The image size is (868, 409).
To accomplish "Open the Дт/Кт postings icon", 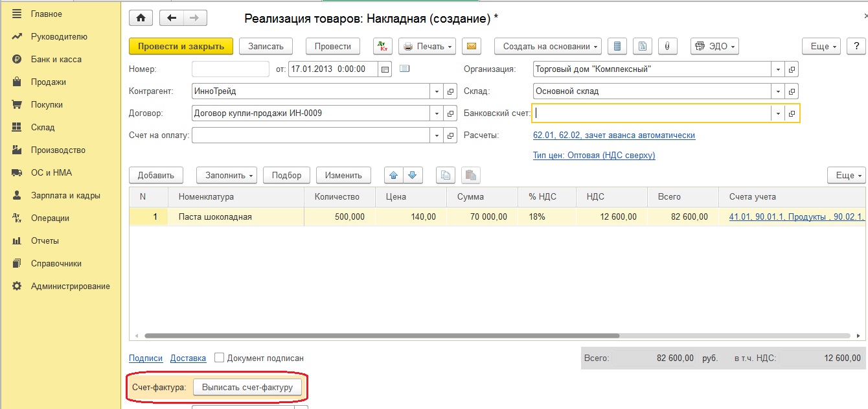I will 383,46.
